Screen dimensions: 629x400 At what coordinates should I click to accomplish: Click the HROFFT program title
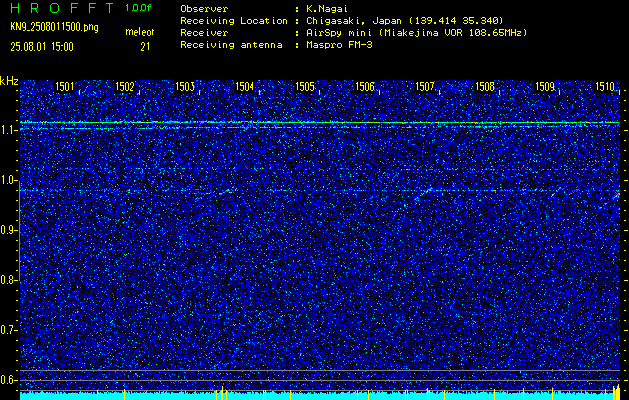tap(62, 8)
